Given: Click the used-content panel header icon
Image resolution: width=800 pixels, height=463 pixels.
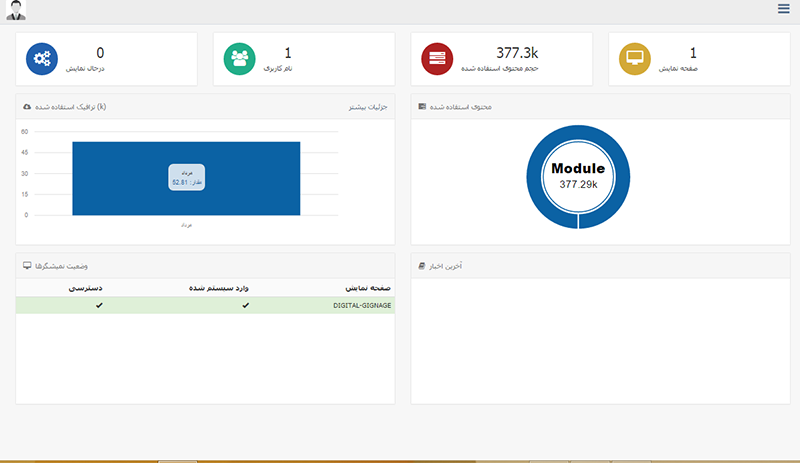Looking at the screenshot, I should [x=422, y=107].
